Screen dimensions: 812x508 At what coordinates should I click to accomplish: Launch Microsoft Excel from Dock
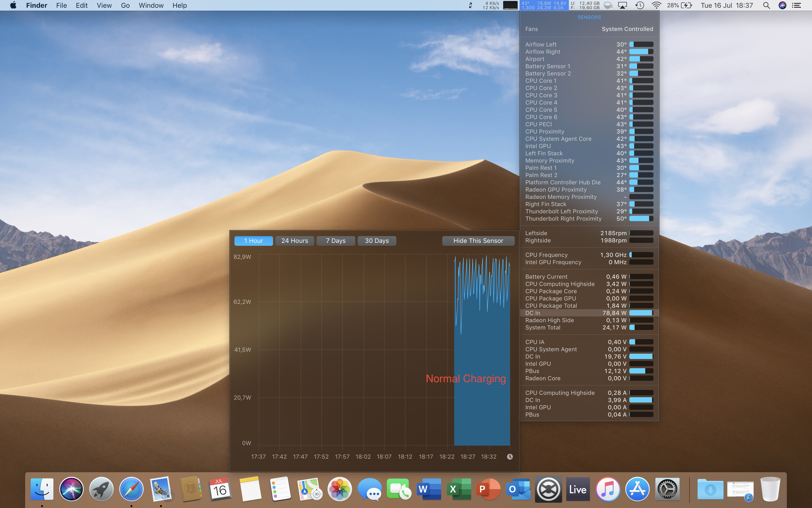click(459, 489)
